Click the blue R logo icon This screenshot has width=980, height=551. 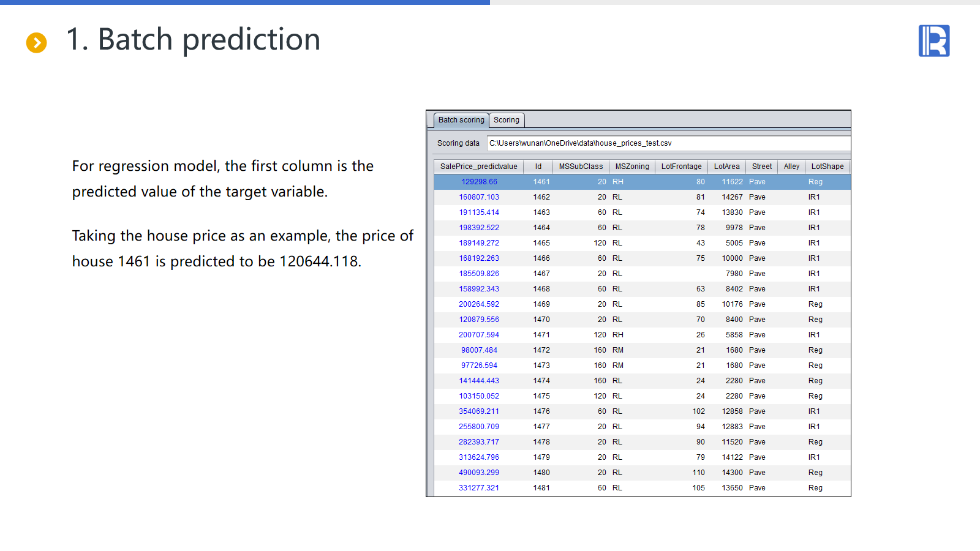(x=933, y=41)
